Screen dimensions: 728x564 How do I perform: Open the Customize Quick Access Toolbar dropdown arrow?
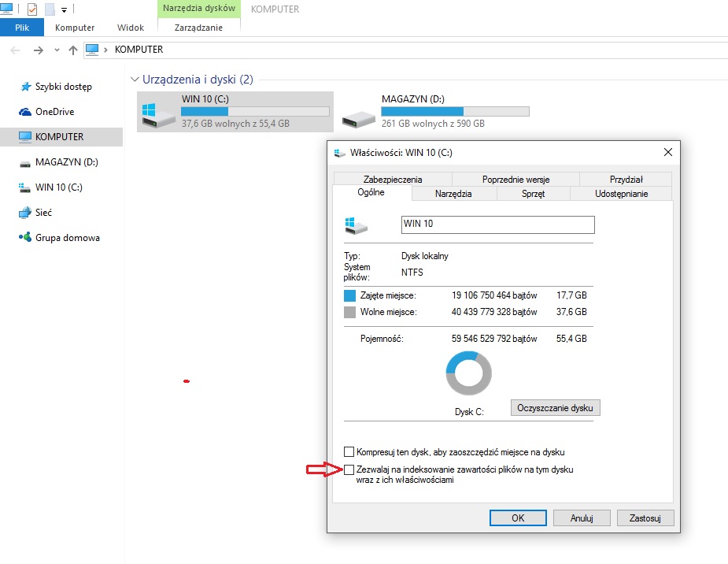[x=64, y=9]
